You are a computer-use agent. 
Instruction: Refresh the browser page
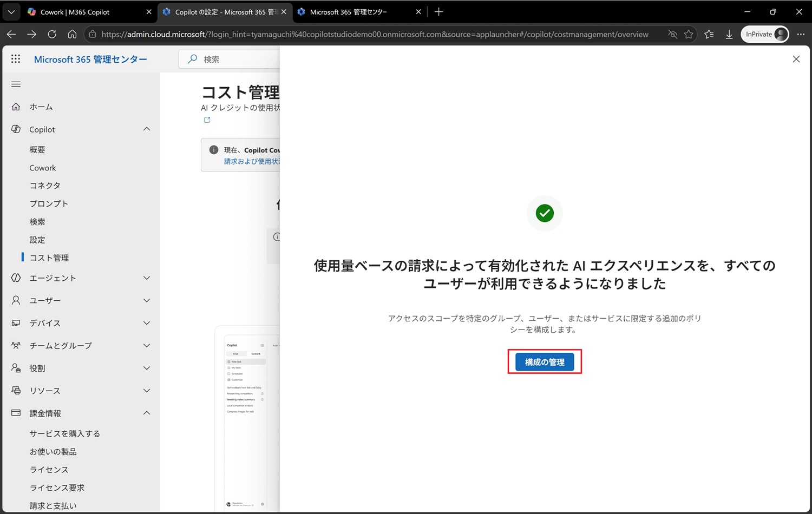coord(52,34)
